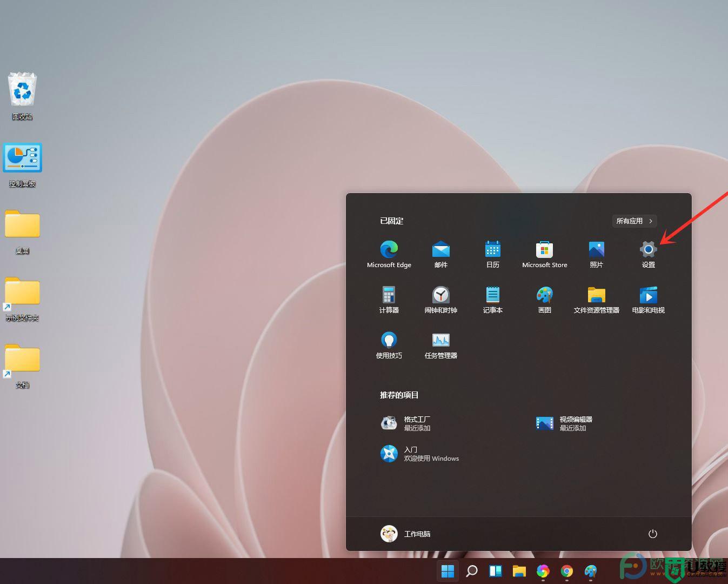Open the 日历 (Calendar) app
The width and height of the screenshot is (728, 584).
coord(492,250)
